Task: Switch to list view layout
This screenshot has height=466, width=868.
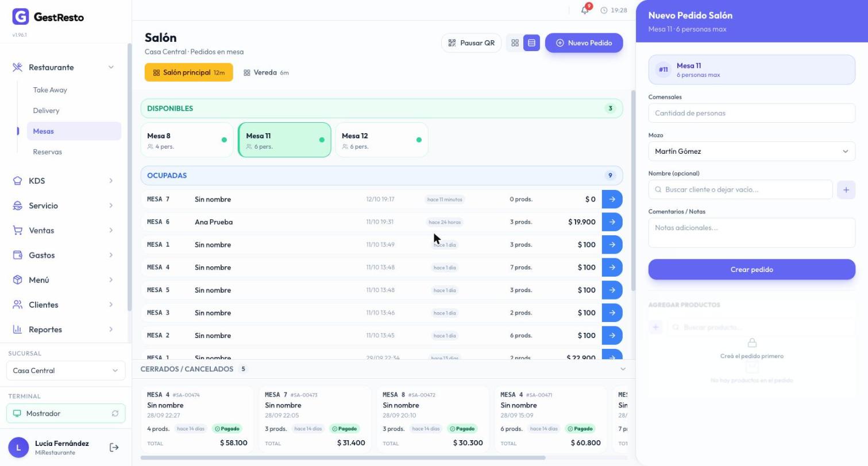Action: [x=531, y=43]
